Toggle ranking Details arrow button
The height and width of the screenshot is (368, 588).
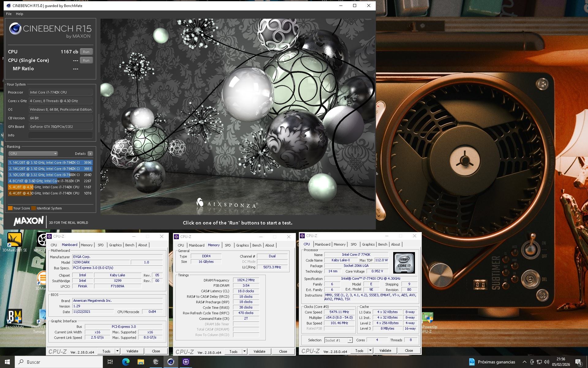pyautogui.click(x=90, y=154)
